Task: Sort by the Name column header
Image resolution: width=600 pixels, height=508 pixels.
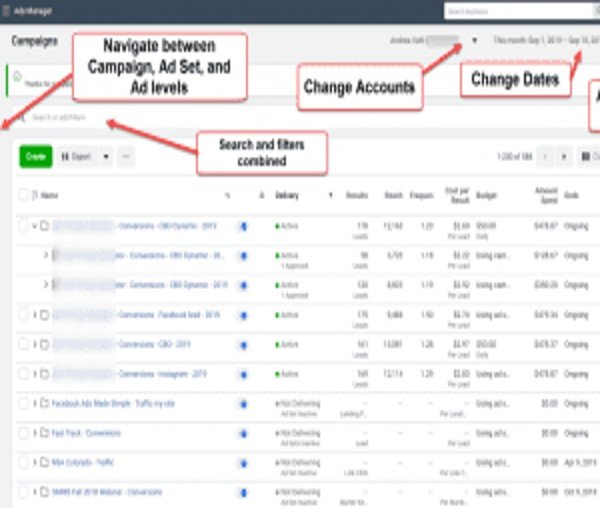Action: click(x=49, y=195)
